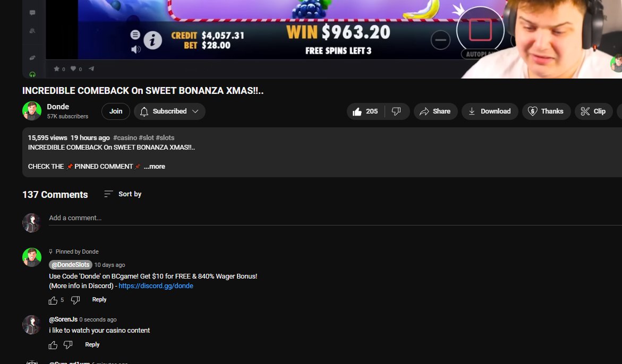Open the #casino hashtag

coord(125,138)
